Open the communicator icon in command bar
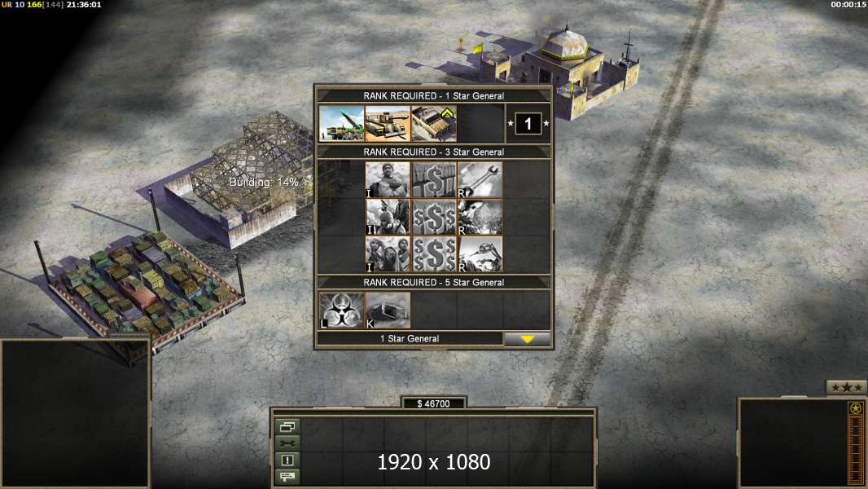The width and height of the screenshot is (868, 489). [x=287, y=476]
